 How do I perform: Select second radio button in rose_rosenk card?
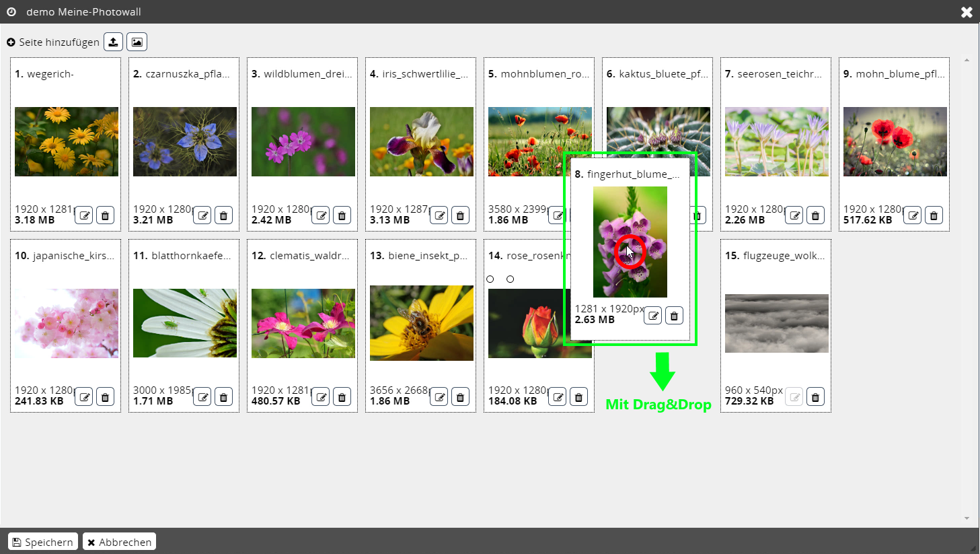[x=511, y=279]
